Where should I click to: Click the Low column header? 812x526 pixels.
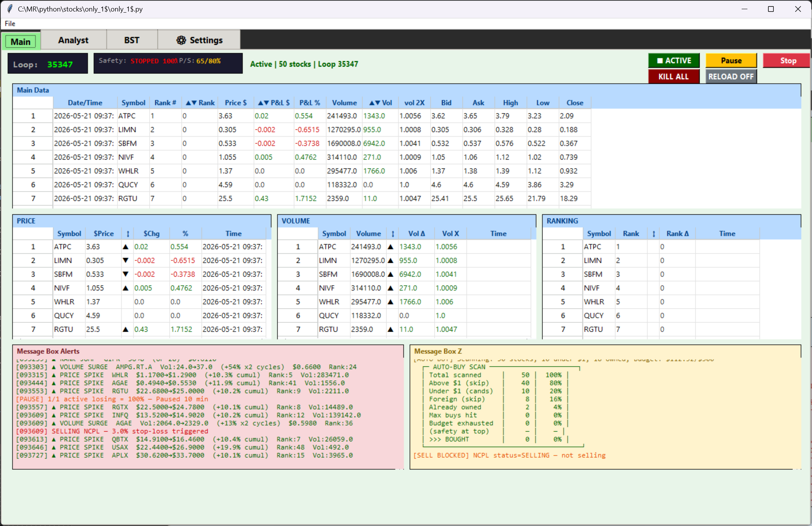(542, 103)
